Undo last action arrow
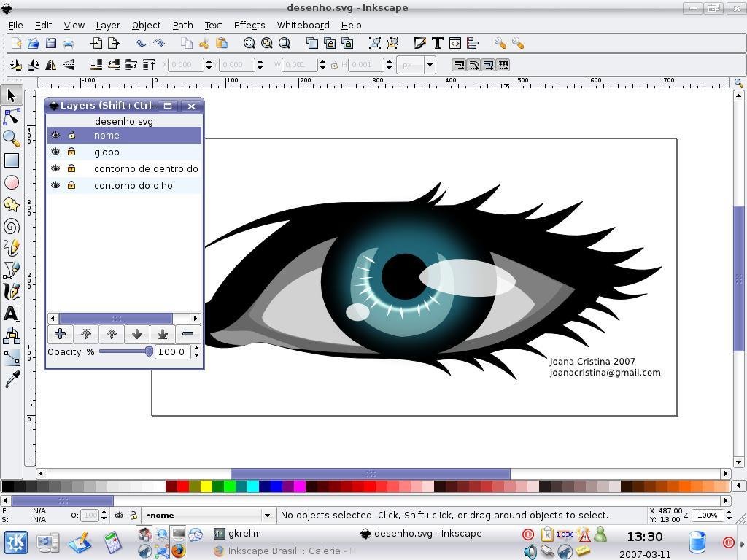747x560 pixels. click(141, 43)
